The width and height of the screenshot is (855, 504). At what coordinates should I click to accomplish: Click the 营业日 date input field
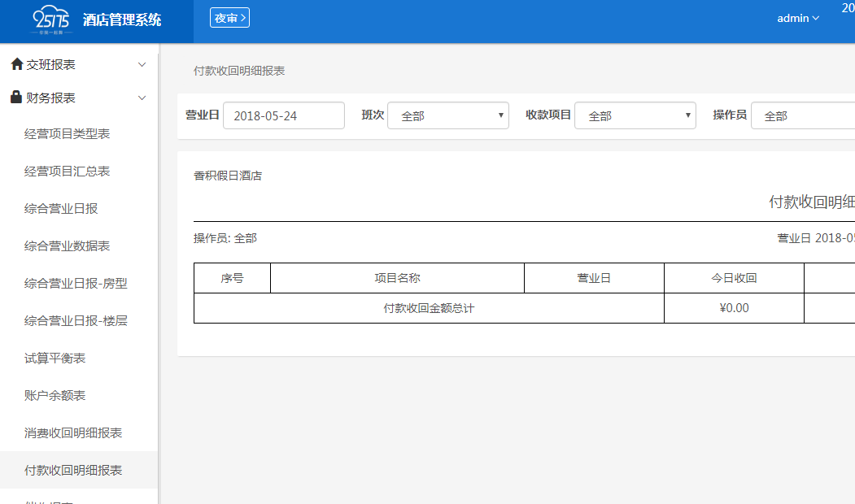(x=283, y=115)
